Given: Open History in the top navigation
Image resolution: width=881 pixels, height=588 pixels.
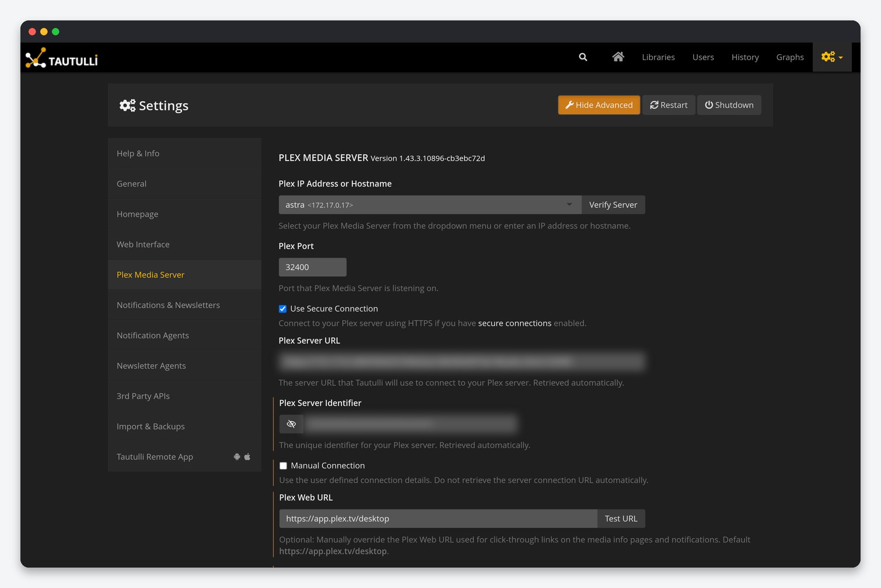Looking at the screenshot, I should tap(745, 57).
